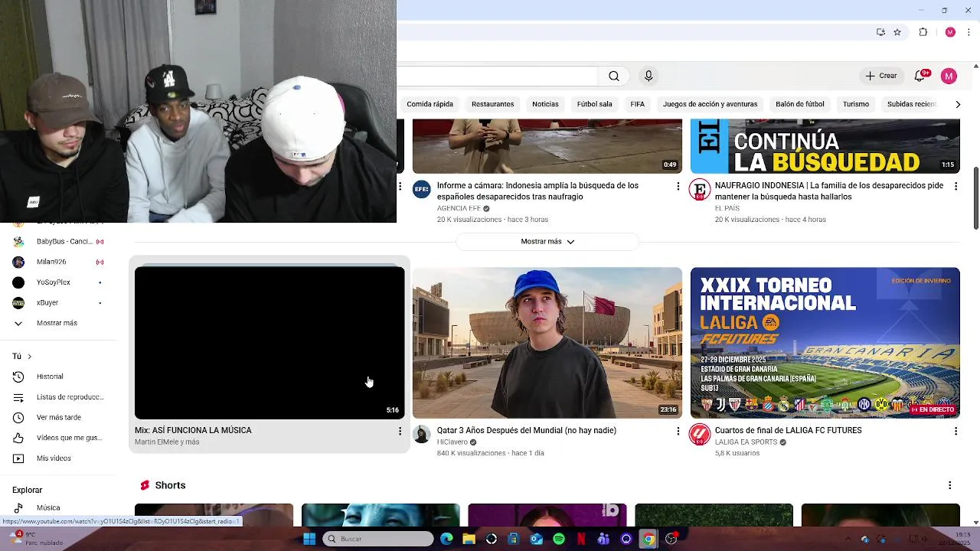The image size is (980, 551).
Task: Click the Shorts section heading
Action: [170, 485]
